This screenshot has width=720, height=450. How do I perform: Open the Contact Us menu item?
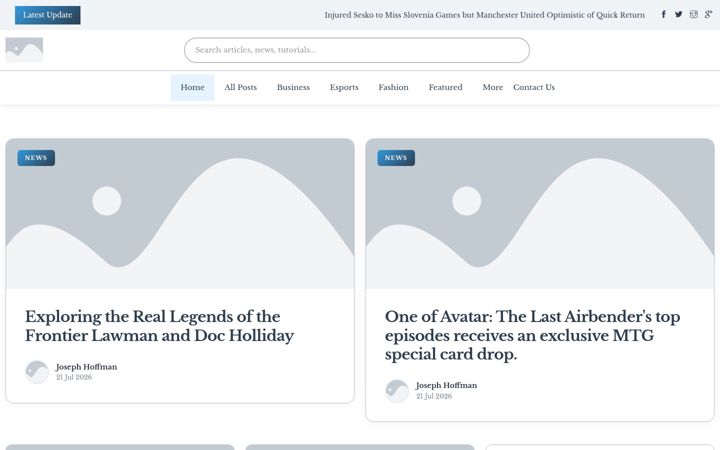point(534,87)
